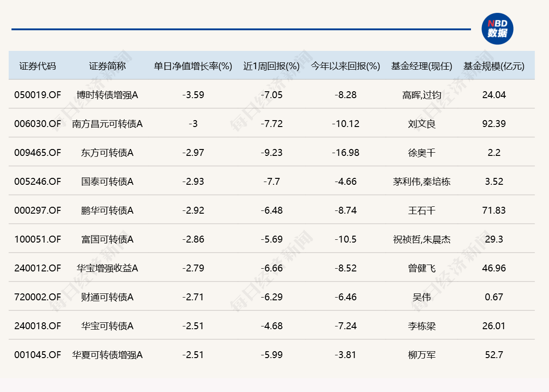Click weekly return -6.48

click(x=271, y=210)
